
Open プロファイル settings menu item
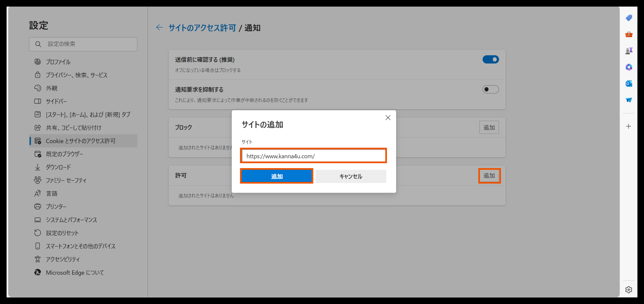pos(58,62)
